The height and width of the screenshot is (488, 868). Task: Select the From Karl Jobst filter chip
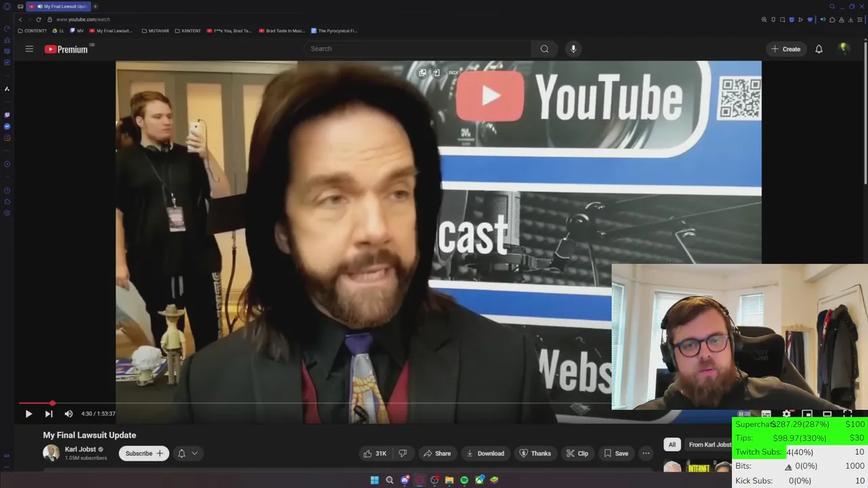click(709, 445)
